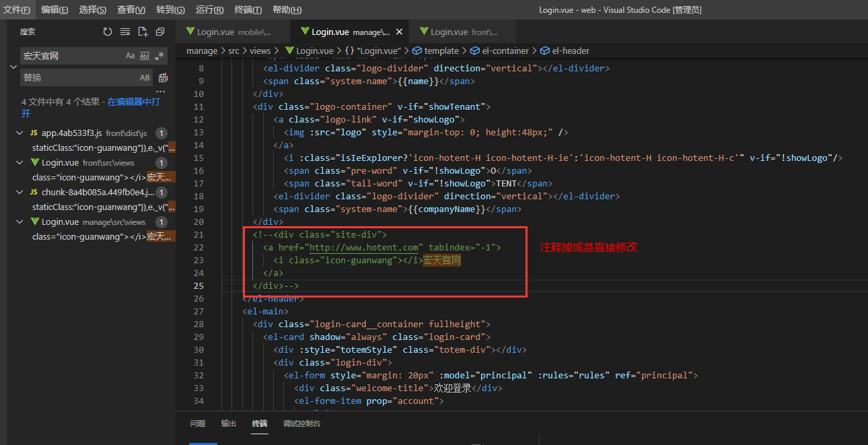Toggle Preserve Case in replace field
Viewport: 868px width, 445px height.
[145, 77]
